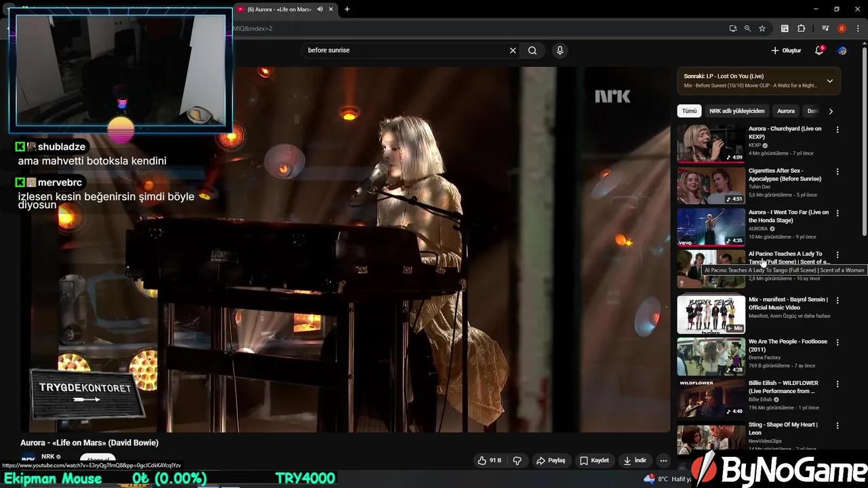The image size is (868, 488).
Task: Open options menu for Cigarettes After Sex video
Action: (x=837, y=171)
